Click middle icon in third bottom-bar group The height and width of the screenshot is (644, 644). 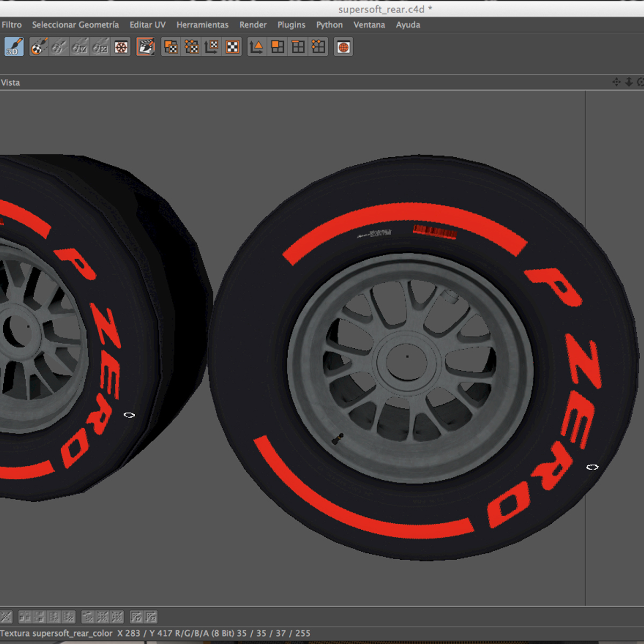tap(103, 617)
